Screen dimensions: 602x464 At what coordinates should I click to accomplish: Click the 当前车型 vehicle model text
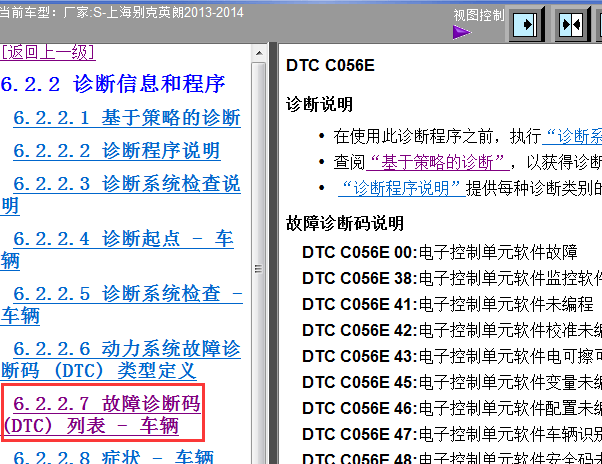point(122,13)
